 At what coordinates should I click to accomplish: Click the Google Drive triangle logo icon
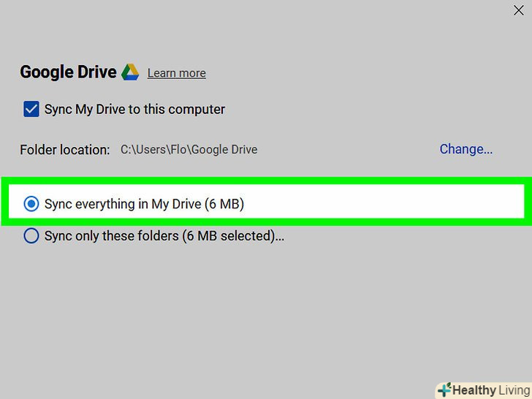[130, 72]
